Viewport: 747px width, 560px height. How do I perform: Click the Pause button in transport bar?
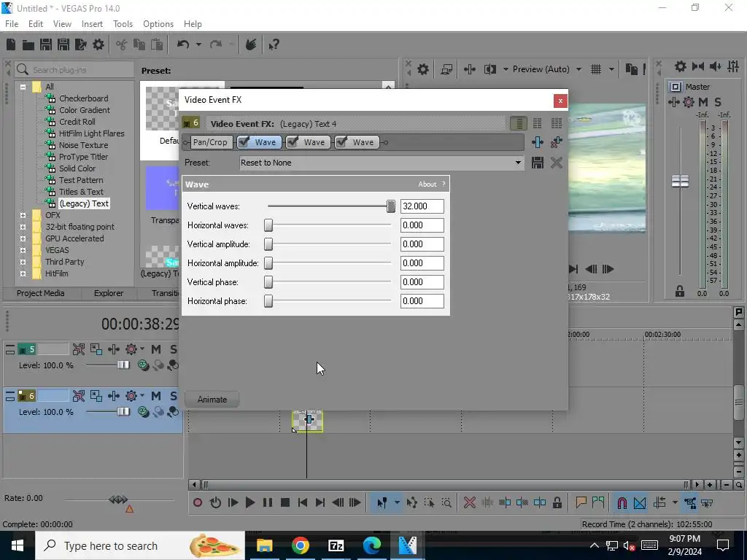(x=268, y=502)
